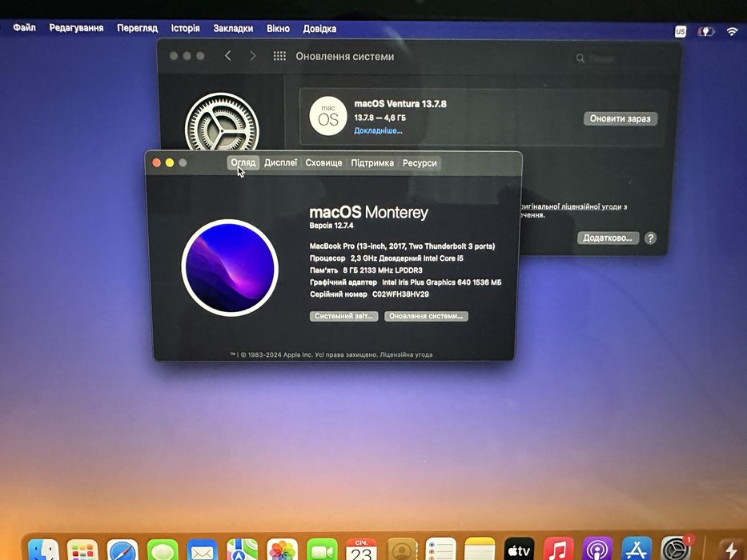Open Maps app in dock
This screenshot has height=560, width=747.
click(242, 550)
